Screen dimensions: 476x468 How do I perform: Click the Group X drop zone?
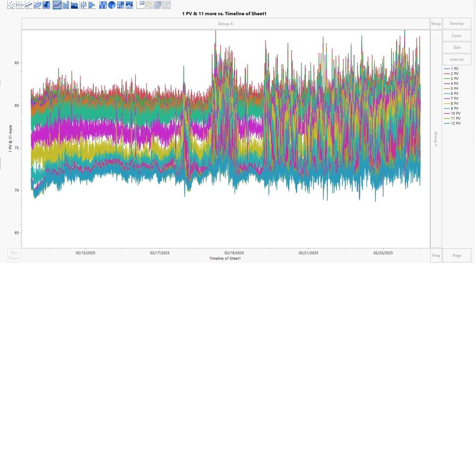click(225, 24)
